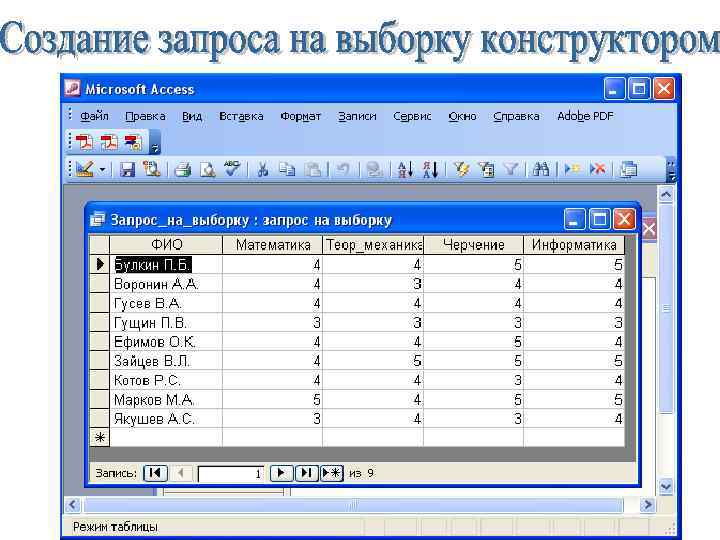Open the Справка menu
Screen dimensions: 720x540
pyautogui.click(x=516, y=116)
